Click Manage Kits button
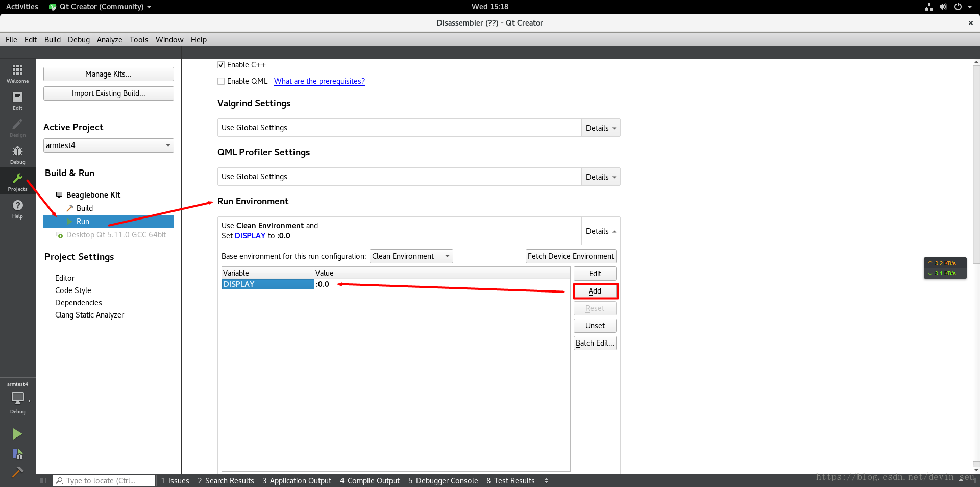980x487 pixels. [108, 74]
